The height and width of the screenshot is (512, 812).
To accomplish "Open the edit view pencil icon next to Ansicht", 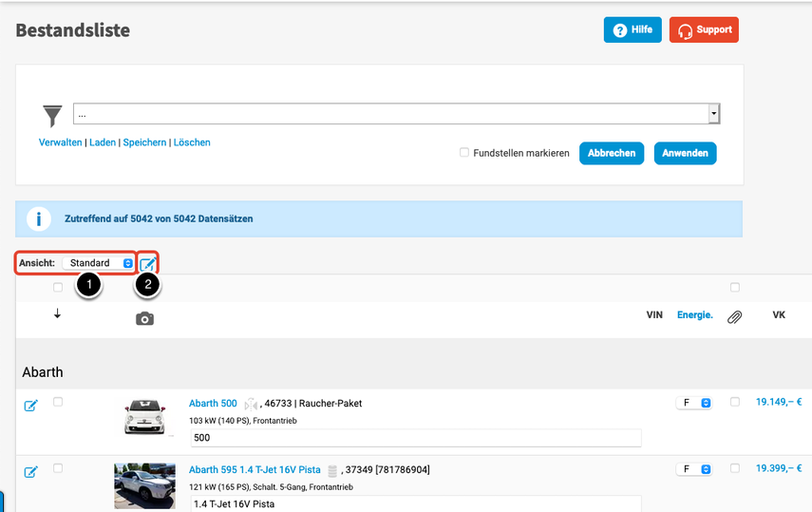I will (148, 263).
